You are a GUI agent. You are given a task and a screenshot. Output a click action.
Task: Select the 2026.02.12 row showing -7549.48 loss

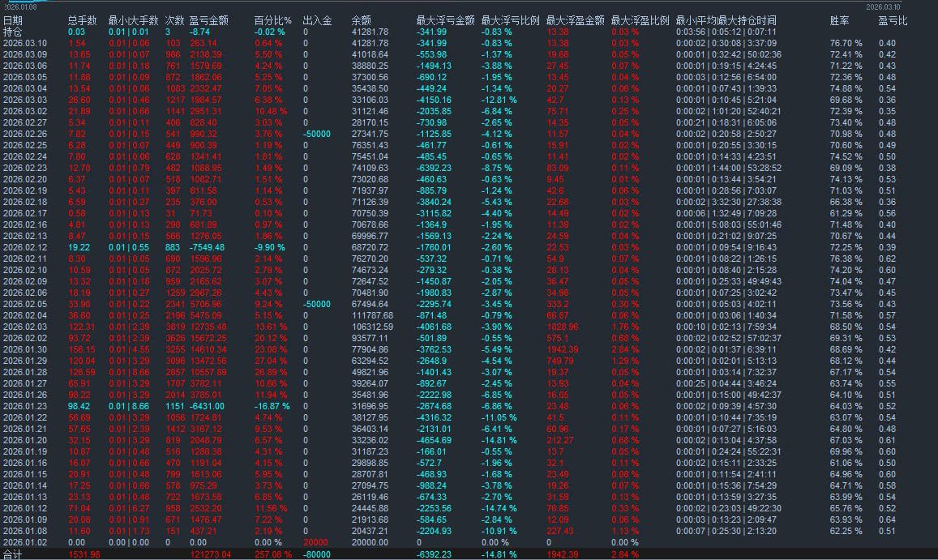point(28,247)
